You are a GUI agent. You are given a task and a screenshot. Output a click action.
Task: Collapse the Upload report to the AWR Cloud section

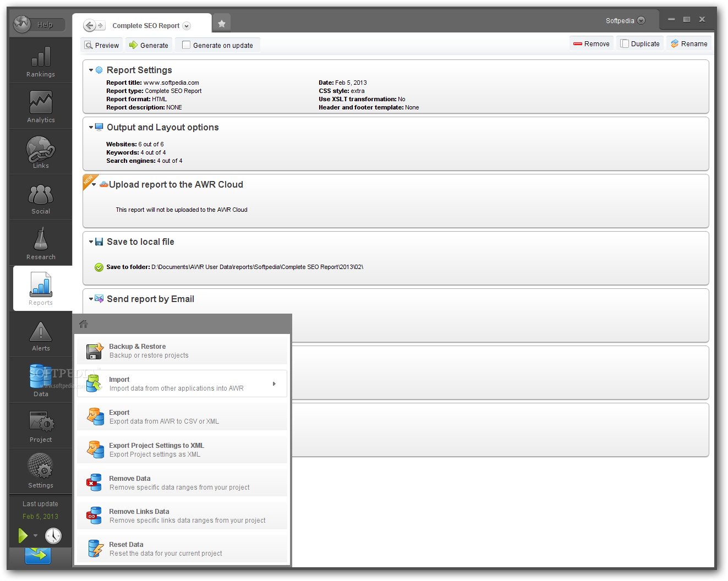click(x=94, y=185)
